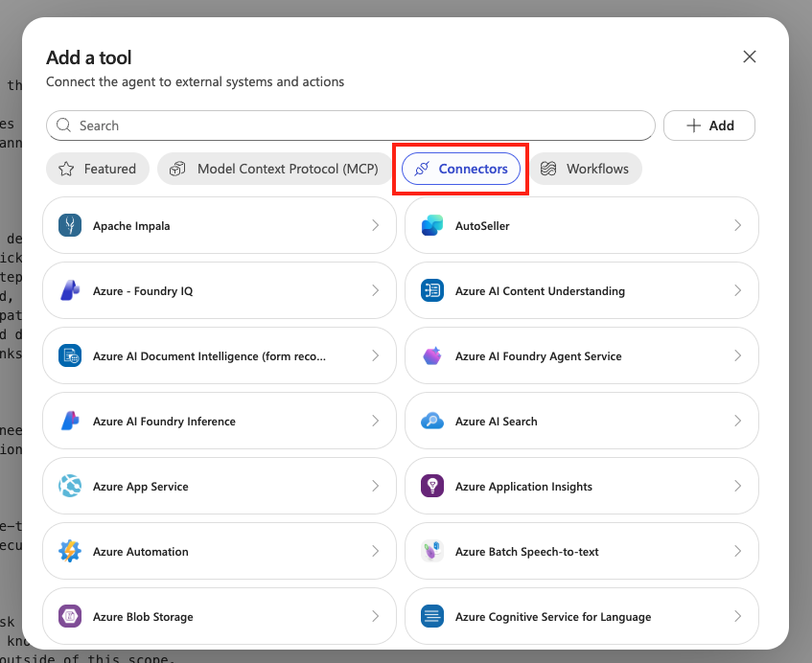
Task: Click the plug icon on the Connectors tab
Action: click(x=422, y=169)
